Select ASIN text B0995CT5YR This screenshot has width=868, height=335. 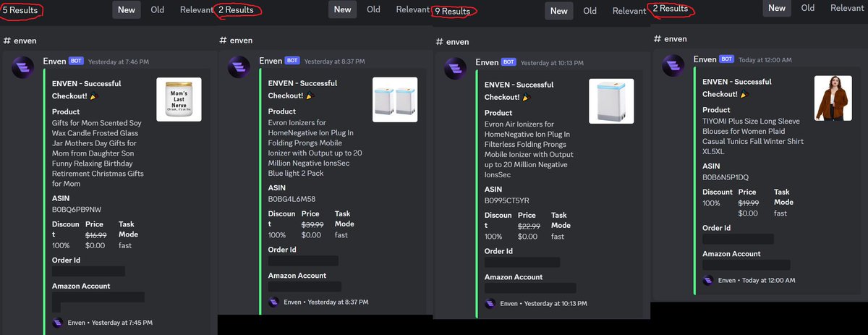508,200
